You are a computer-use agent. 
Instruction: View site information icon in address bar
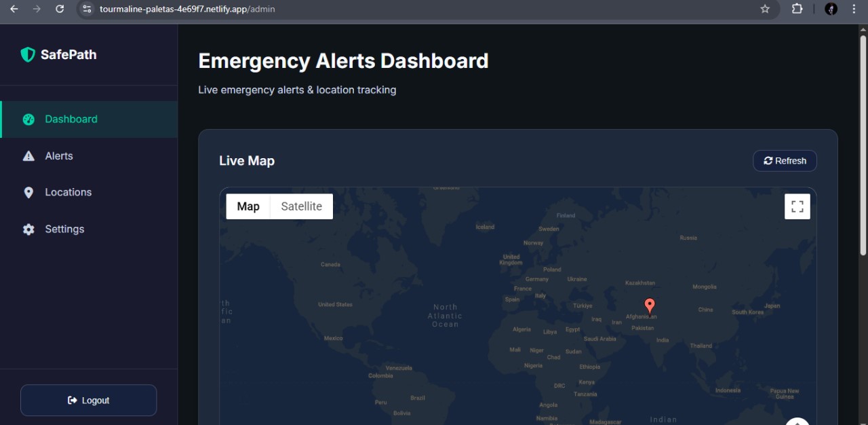pos(86,9)
